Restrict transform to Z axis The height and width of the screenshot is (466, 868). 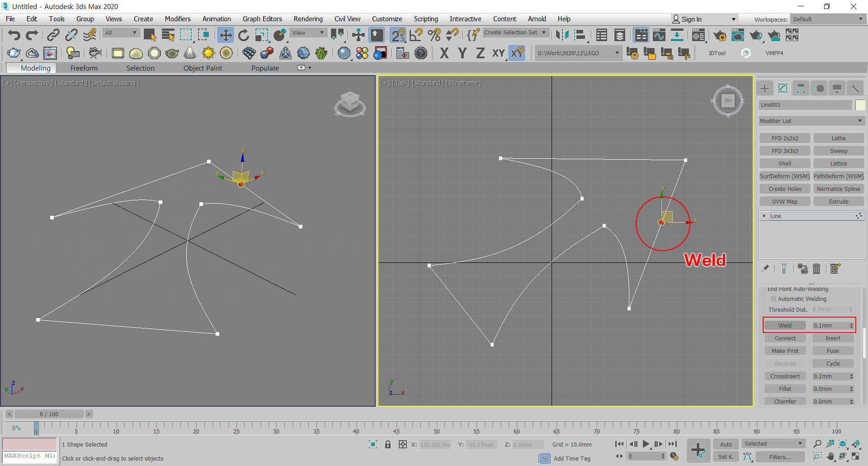click(x=480, y=53)
